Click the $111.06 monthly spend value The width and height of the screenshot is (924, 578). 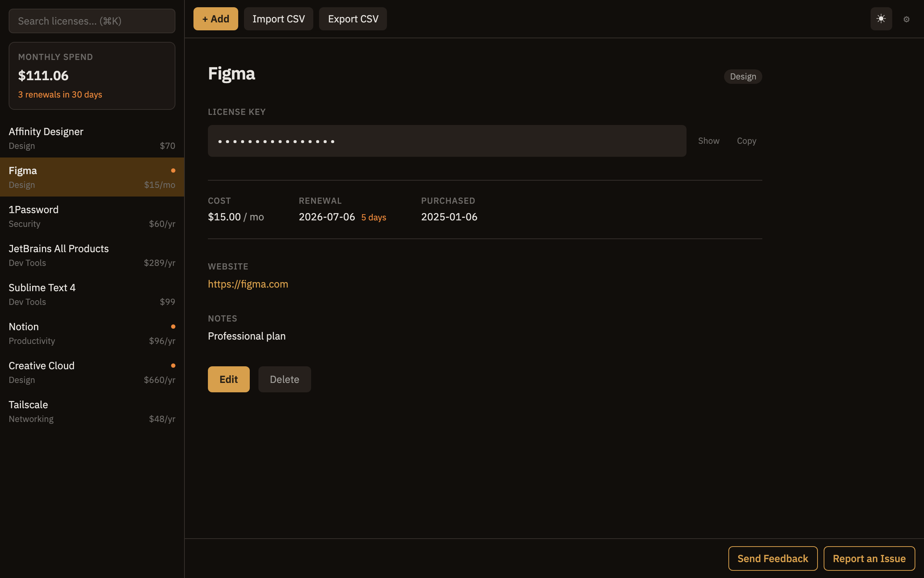43,76
